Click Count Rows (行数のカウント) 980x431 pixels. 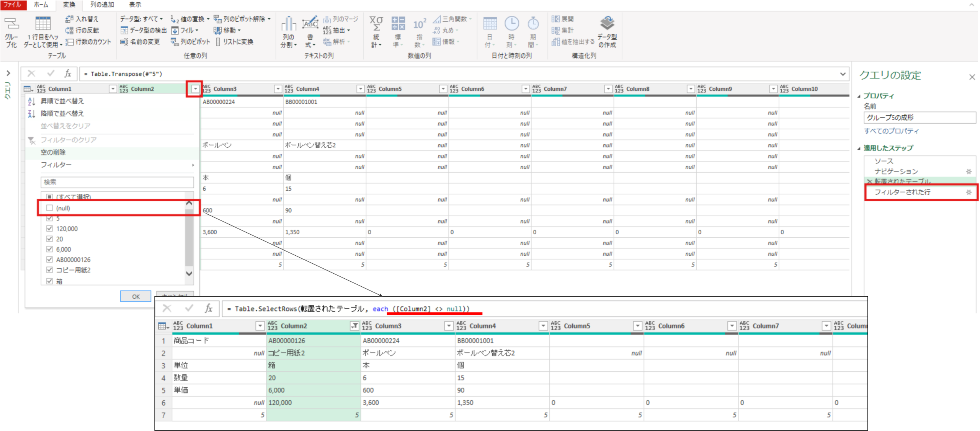(88, 42)
